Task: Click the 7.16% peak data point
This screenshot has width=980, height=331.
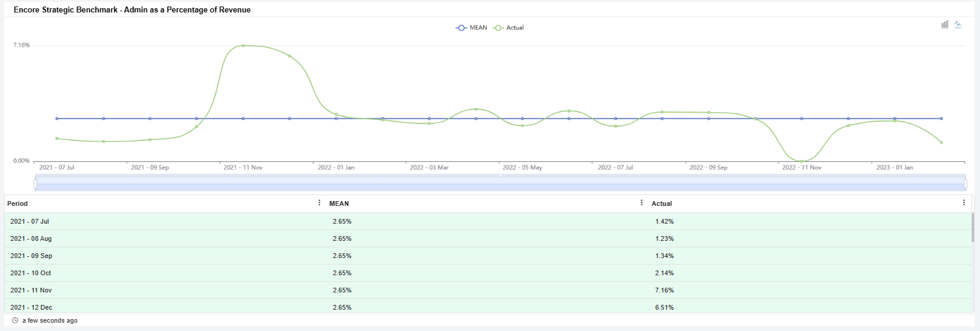Action: (243, 46)
